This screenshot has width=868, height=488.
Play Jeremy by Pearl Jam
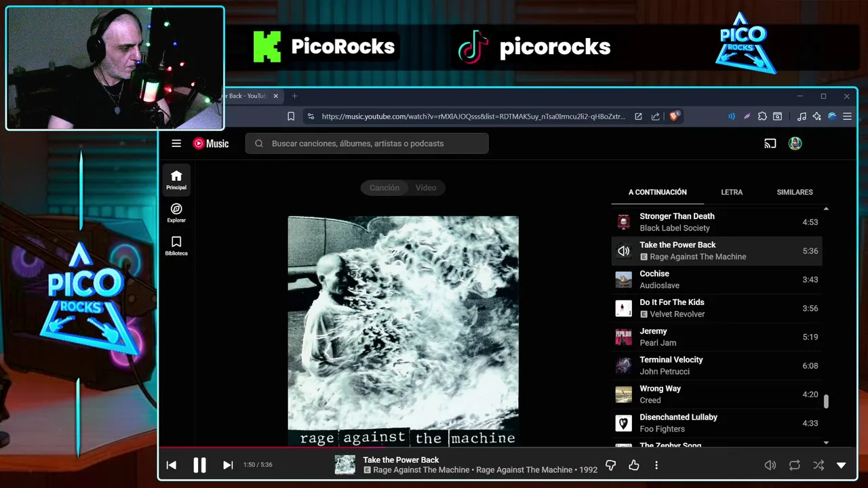717,337
